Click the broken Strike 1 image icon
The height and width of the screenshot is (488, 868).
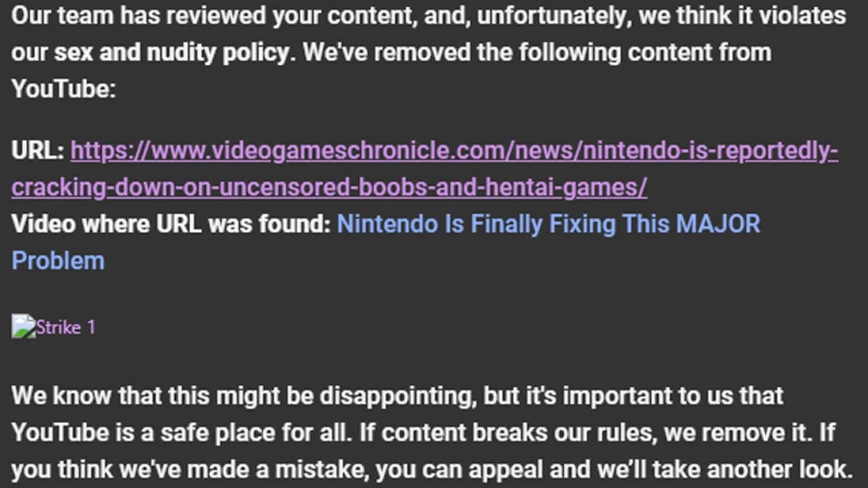pyautogui.click(x=22, y=327)
